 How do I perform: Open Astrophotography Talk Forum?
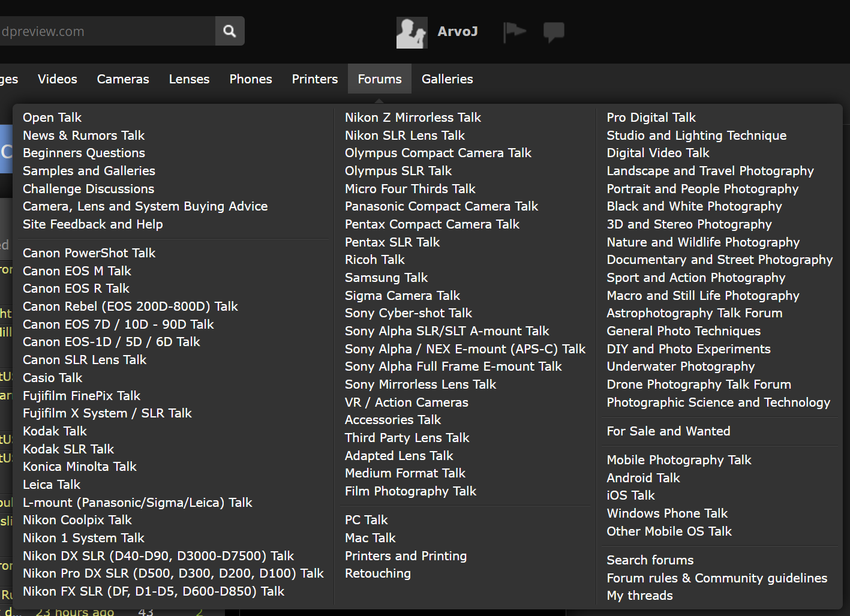695,313
